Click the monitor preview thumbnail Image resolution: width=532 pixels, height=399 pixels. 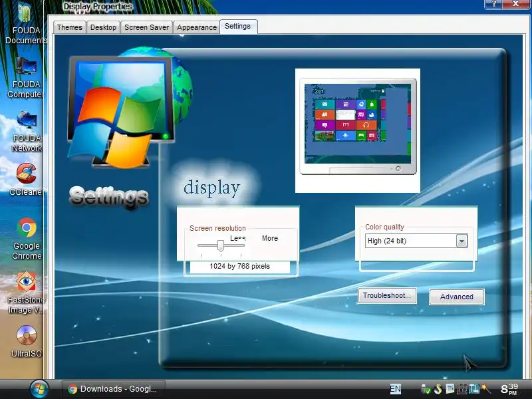pyautogui.click(x=358, y=130)
